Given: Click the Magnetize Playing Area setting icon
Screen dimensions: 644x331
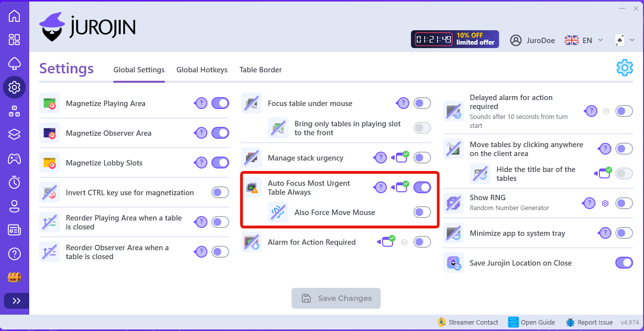Looking at the screenshot, I should (50, 103).
